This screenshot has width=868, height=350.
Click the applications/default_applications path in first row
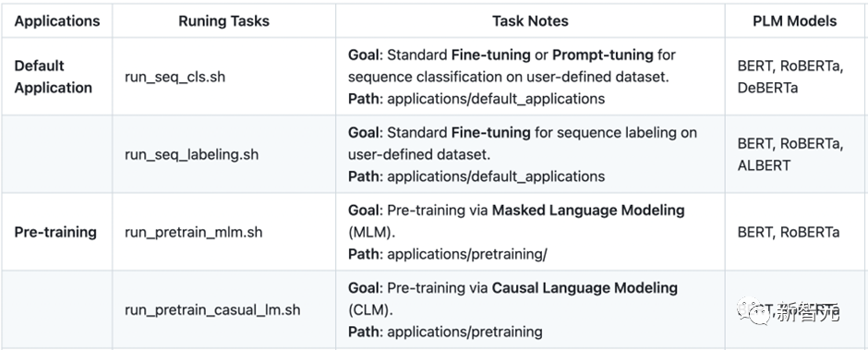(496, 99)
